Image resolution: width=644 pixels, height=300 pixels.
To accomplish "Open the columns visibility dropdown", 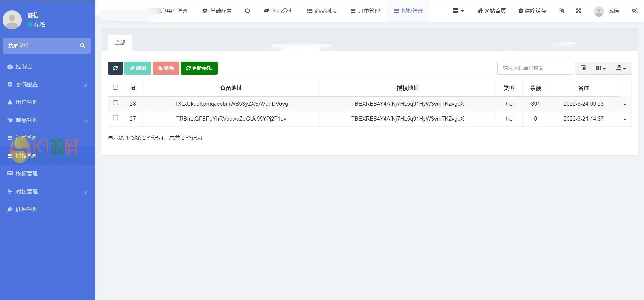I will pyautogui.click(x=601, y=68).
